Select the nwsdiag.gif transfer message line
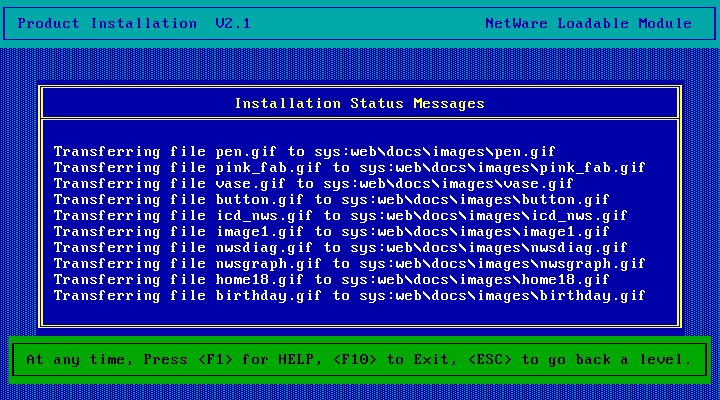The height and width of the screenshot is (400, 720). 341,248
